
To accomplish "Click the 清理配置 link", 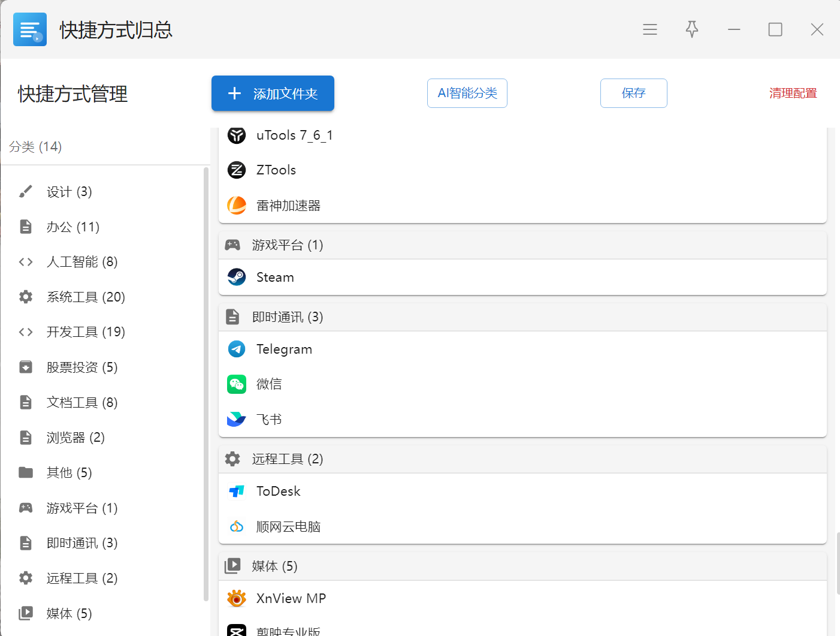I will point(793,94).
